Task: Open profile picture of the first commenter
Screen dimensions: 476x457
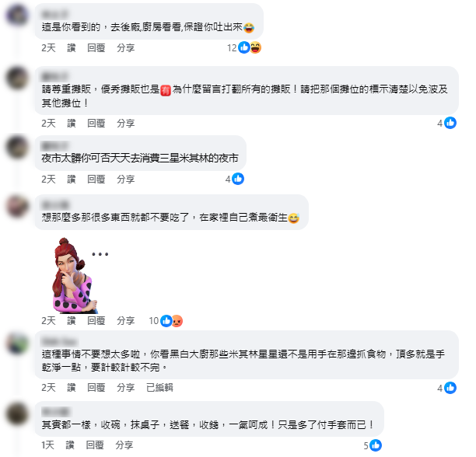Action: tap(17, 16)
